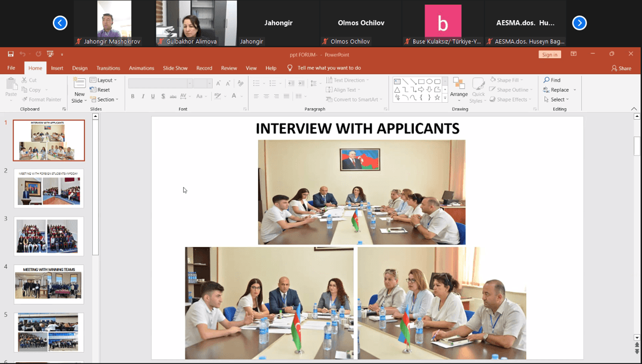This screenshot has height=364, width=642.
Task: Click Gulbakhor Alimova's video tile
Action: click(x=197, y=23)
